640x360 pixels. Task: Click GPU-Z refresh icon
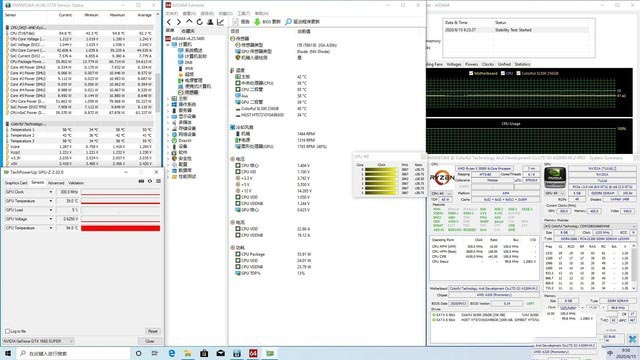click(150, 181)
